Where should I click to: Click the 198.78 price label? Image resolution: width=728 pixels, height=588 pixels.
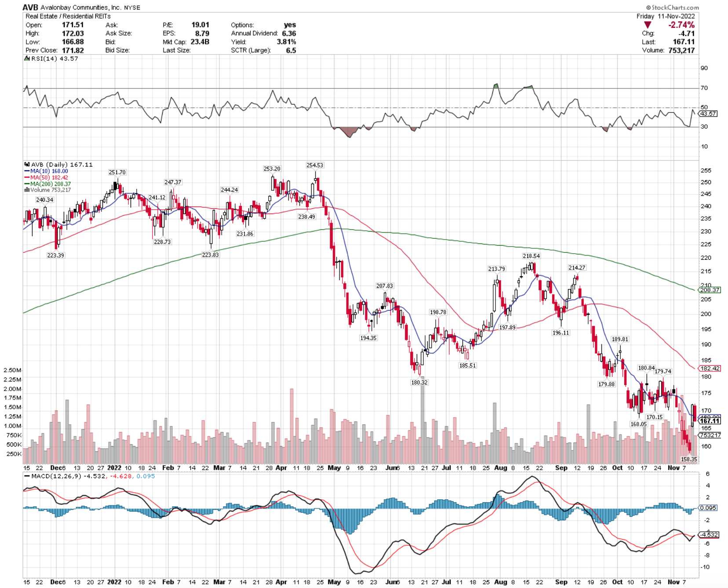438,312
